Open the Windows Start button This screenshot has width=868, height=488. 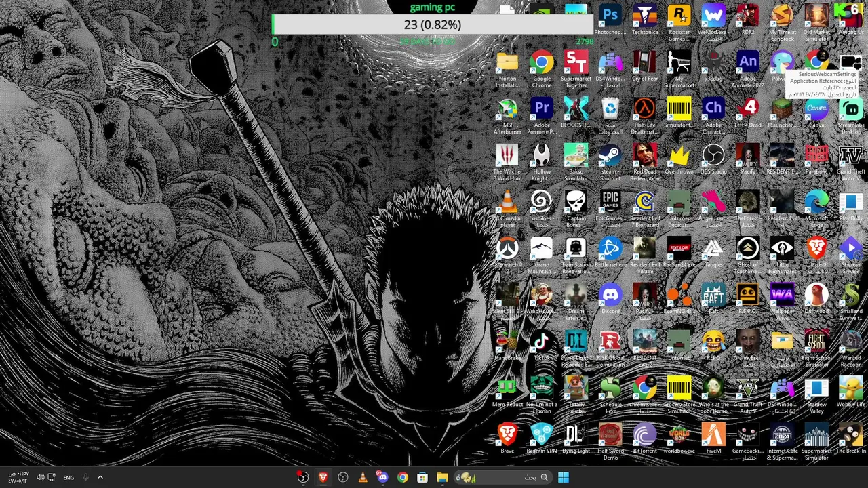[x=563, y=477]
